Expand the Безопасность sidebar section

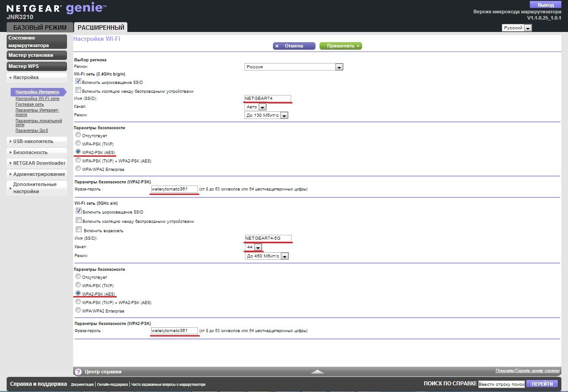(x=37, y=152)
